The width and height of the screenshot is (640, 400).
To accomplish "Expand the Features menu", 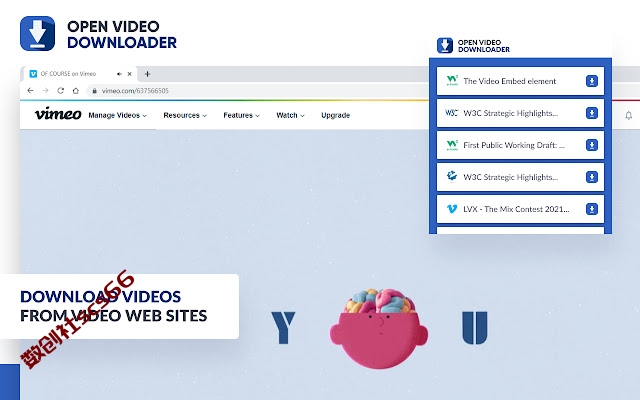I will (x=241, y=116).
